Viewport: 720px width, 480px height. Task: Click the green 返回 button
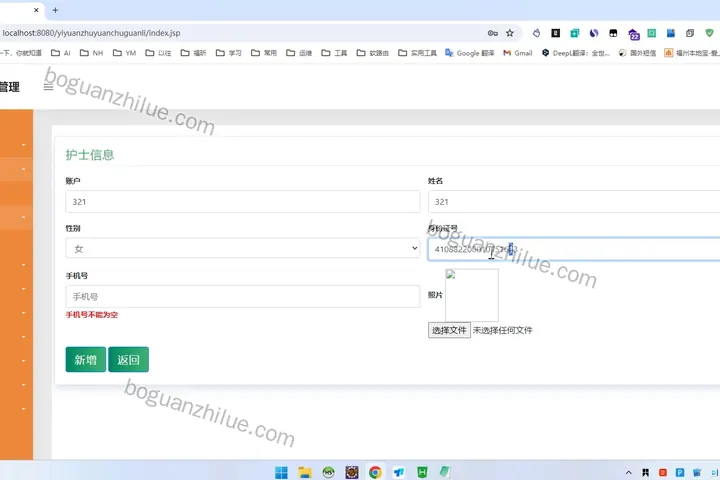(128, 359)
